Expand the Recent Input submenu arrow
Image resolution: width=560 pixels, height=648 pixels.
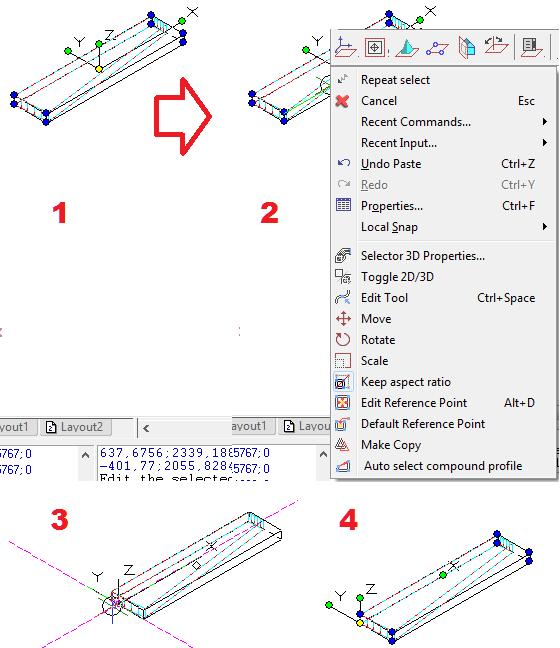click(545, 143)
